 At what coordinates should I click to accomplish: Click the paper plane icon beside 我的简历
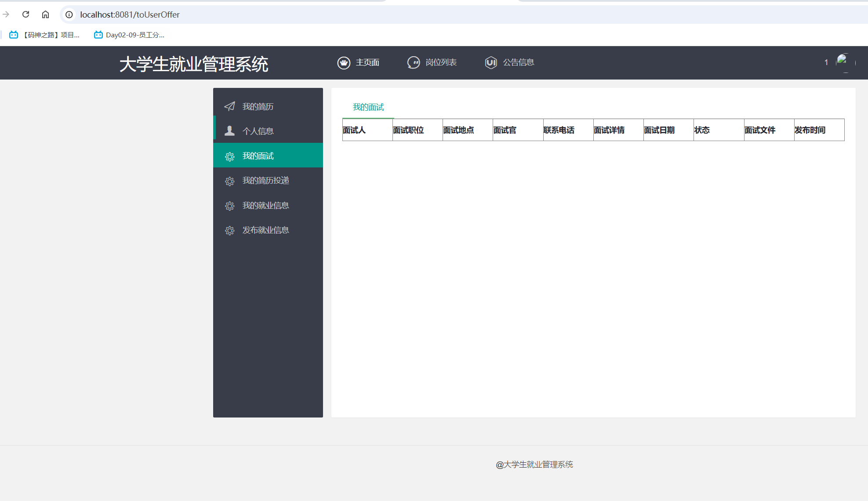pos(229,106)
